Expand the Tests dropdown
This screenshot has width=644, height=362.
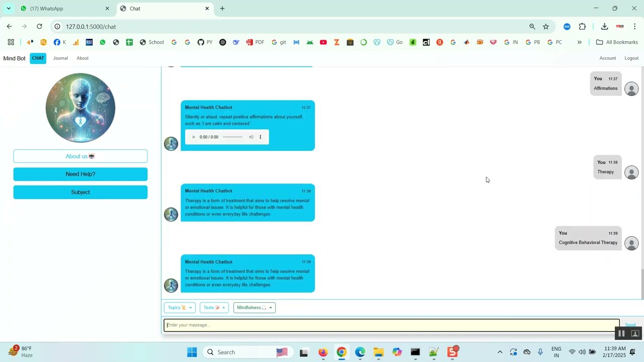click(x=214, y=308)
